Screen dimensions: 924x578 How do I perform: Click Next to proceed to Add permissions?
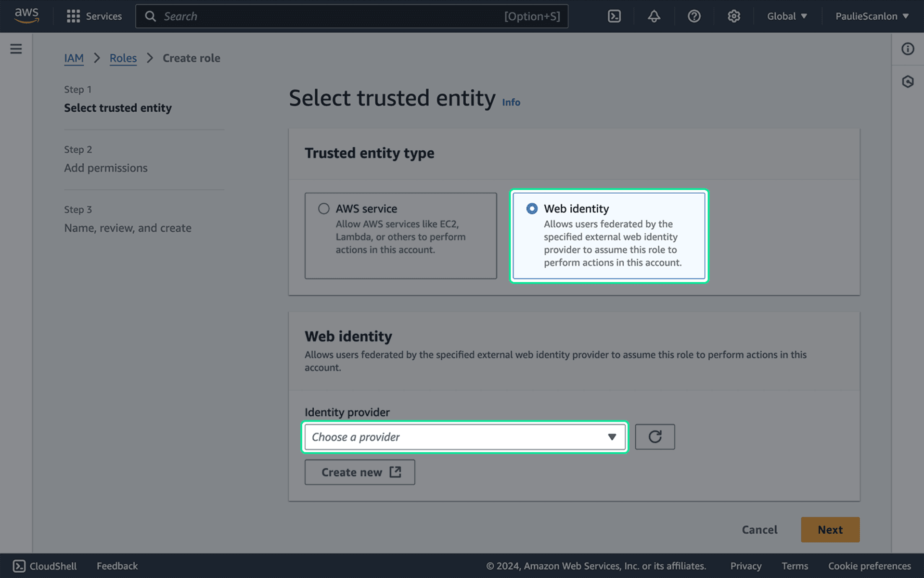pyautogui.click(x=830, y=529)
